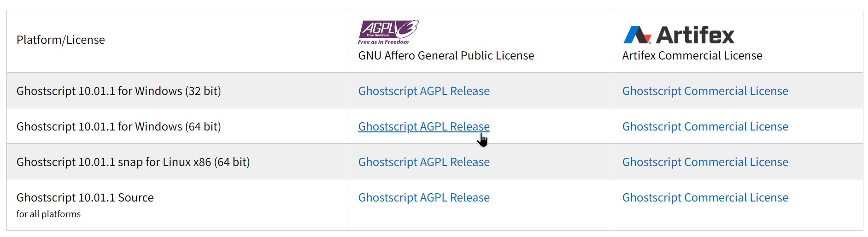Open Commercial License for Ghostscript Source
The image size is (868, 237).
coord(705,197)
